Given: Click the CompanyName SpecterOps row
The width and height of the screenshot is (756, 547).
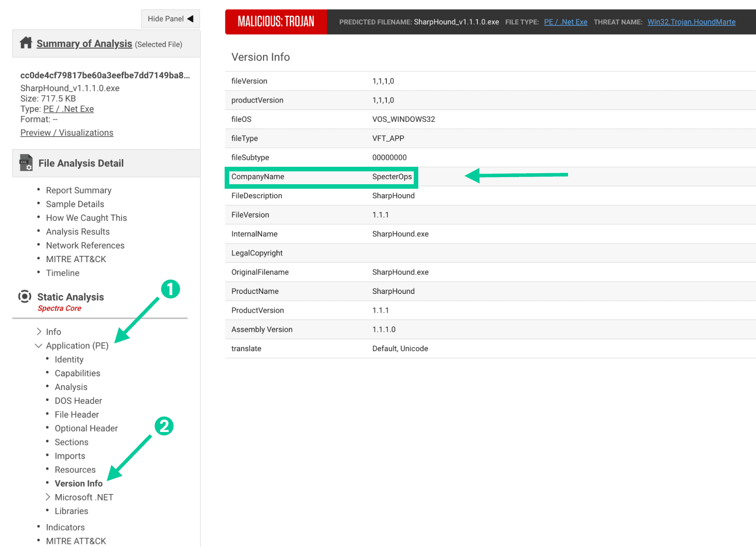Looking at the screenshot, I should point(321,177).
